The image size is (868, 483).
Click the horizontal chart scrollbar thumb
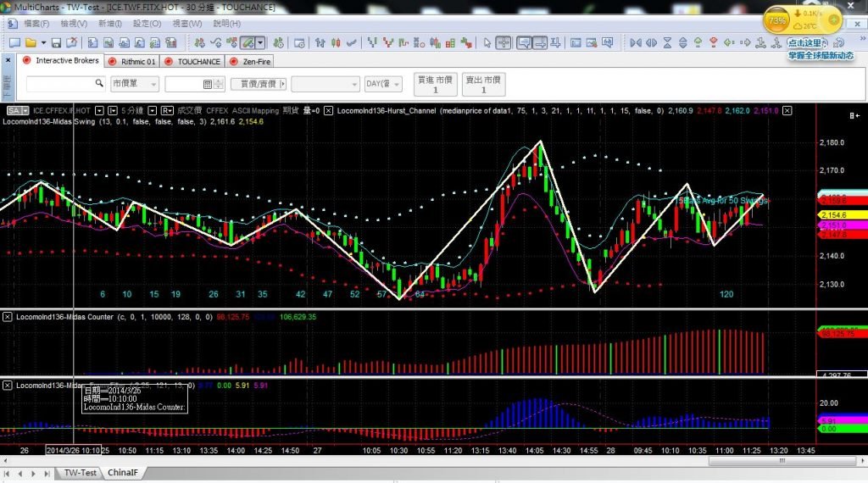[782, 461]
